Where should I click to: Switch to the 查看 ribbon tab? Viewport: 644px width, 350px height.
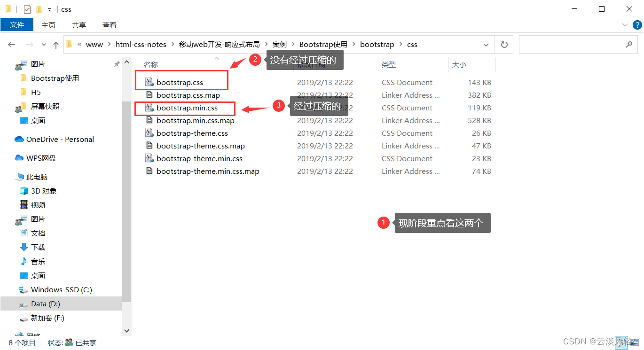110,25
